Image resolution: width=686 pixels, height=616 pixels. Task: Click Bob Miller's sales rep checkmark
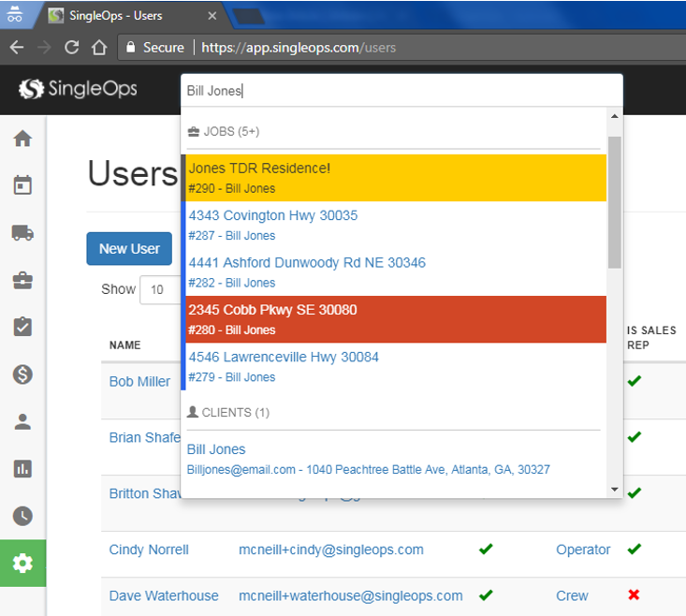coord(634,381)
